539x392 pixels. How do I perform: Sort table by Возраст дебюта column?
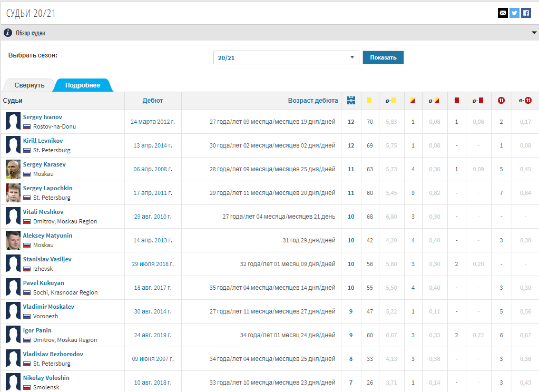(x=312, y=100)
